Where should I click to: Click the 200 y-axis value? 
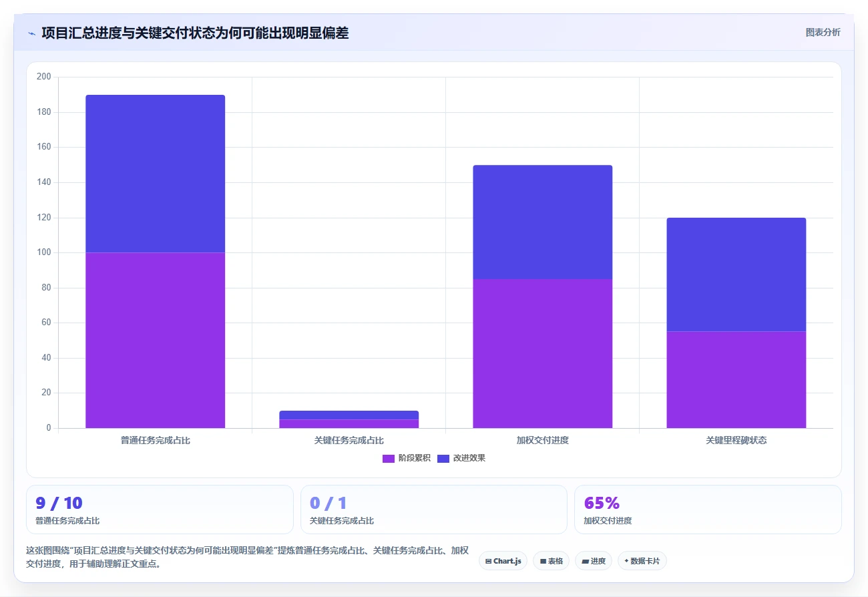click(44, 77)
